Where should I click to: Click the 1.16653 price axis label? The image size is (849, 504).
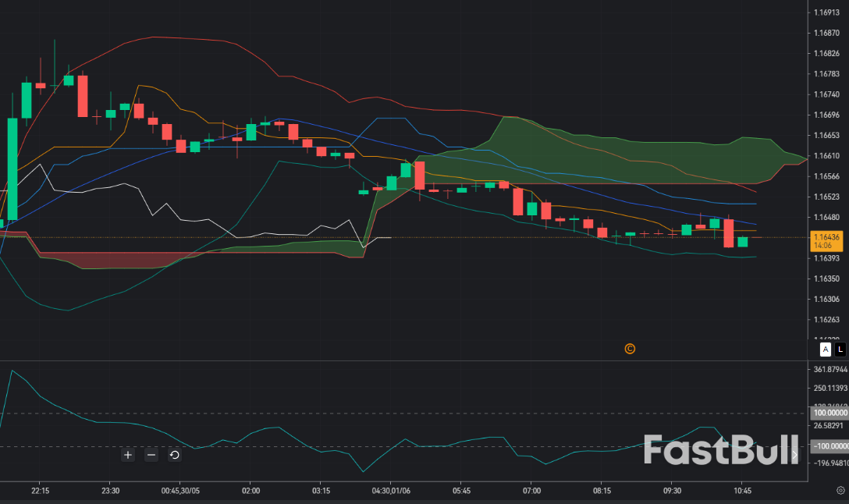click(x=827, y=135)
